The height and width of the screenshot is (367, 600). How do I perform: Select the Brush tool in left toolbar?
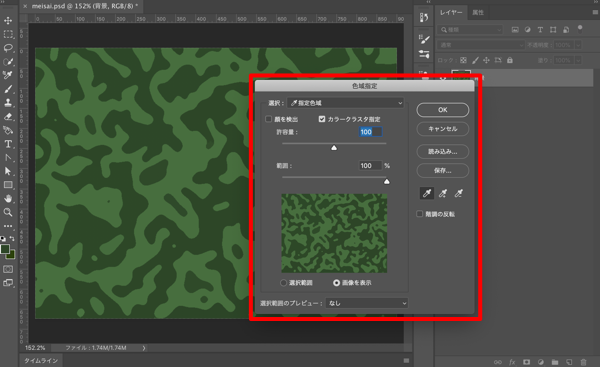click(8, 89)
